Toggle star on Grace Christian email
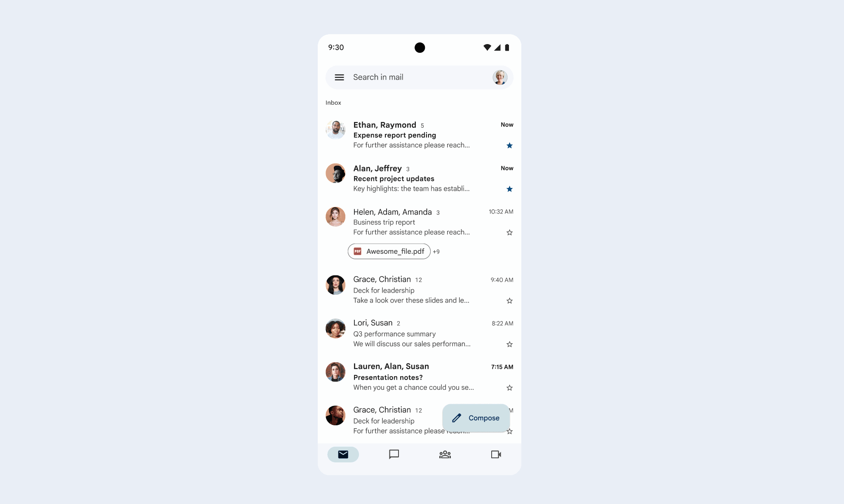This screenshot has width=844, height=504. tap(509, 300)
